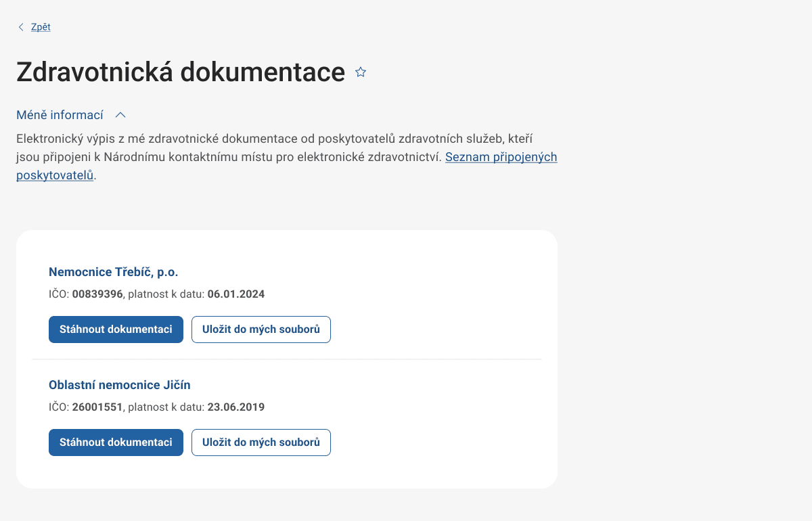
Task: Click "Uložit do mých souborů" for Oblastní nemocnice Jičín
Action: pyautogui.click(x=261, y=442)
